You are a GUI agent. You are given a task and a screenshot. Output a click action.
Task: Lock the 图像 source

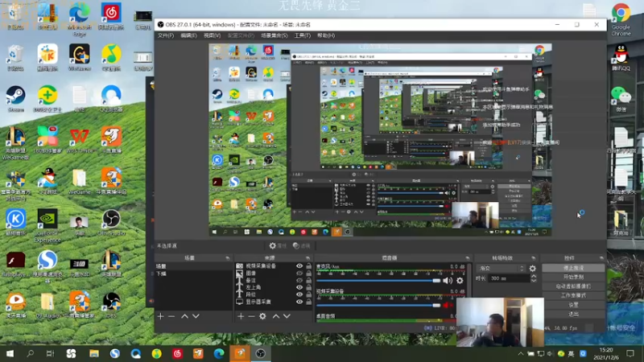click(x=309, y=273)
